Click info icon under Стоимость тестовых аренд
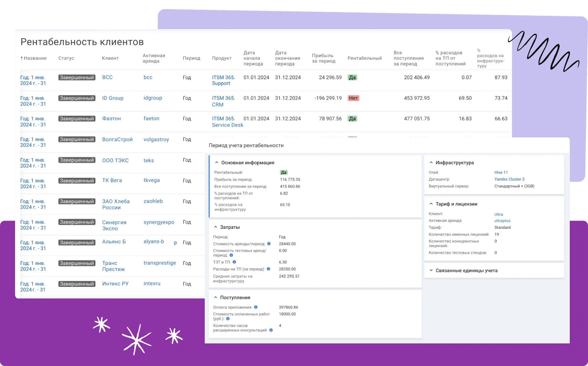The height and width of the screenshot is (366, 588). click(x=231, y=255)
